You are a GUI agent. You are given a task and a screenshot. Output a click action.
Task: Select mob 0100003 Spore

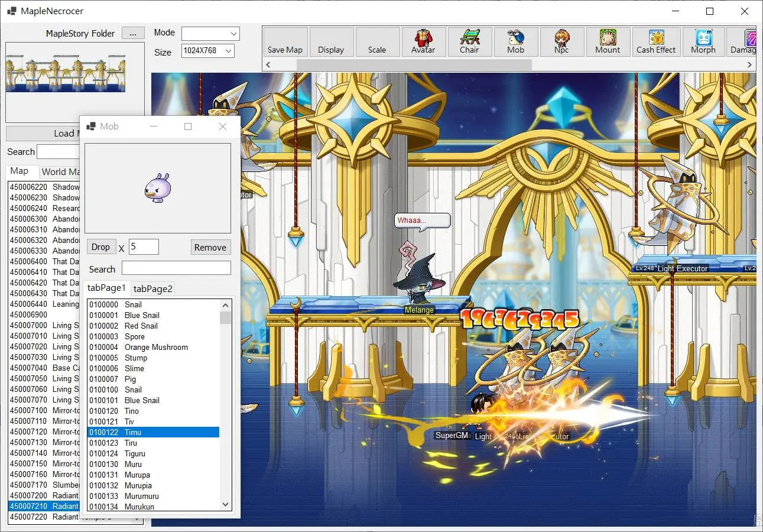[153, 336]
